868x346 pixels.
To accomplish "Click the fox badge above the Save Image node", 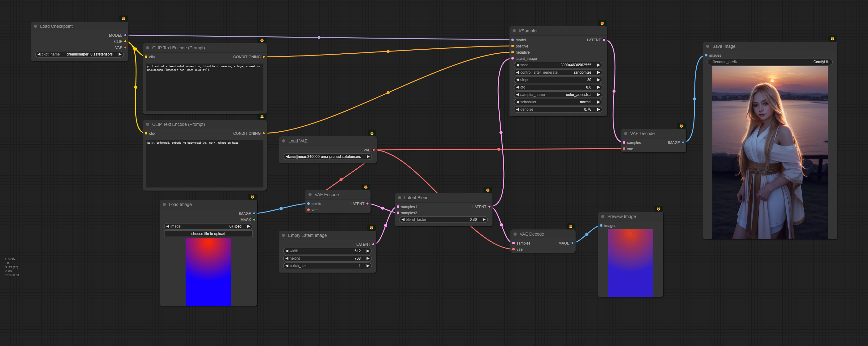I will [x=832, y=39].
